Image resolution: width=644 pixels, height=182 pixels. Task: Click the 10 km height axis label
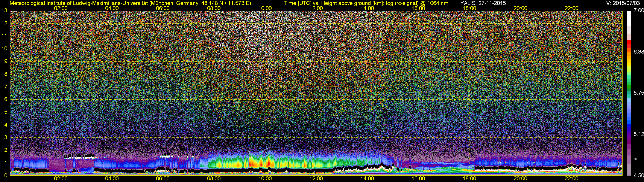[x=5, y=49]
